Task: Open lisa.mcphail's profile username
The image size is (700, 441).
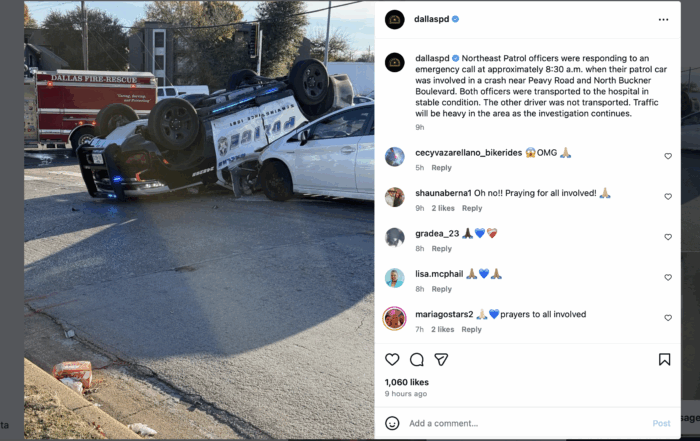Action: (x=439, y=274)
